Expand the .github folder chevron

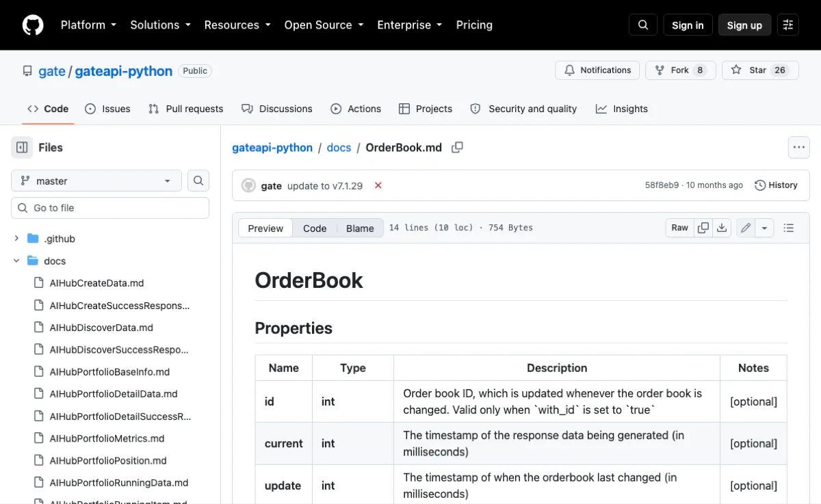coord(16,239)
